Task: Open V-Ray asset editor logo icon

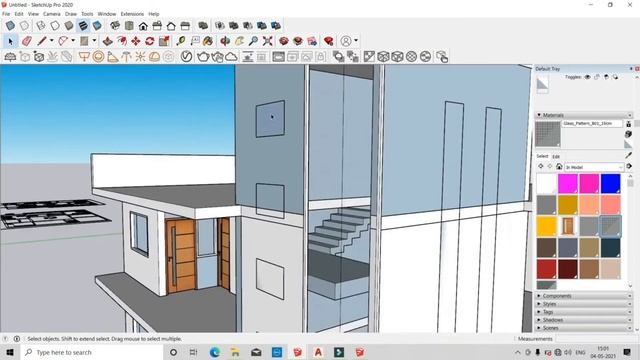Action: [187, 56]
